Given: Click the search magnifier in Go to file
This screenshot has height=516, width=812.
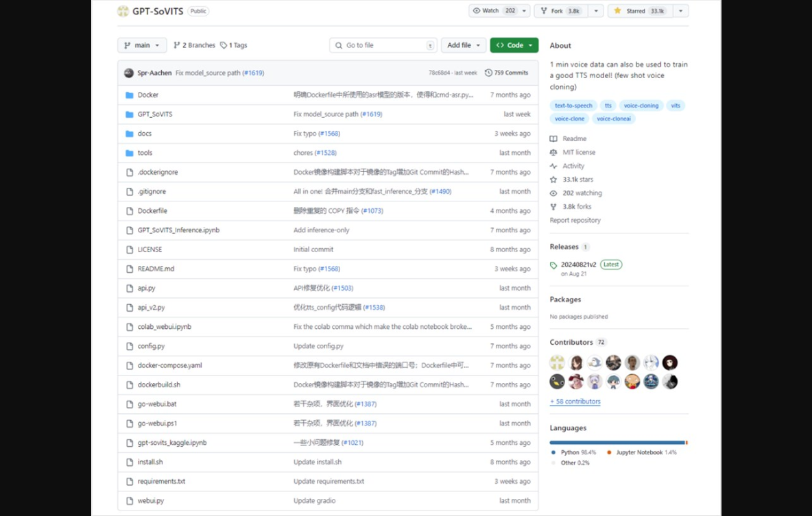Looking at the screenshot, I should tap(339, 45).
